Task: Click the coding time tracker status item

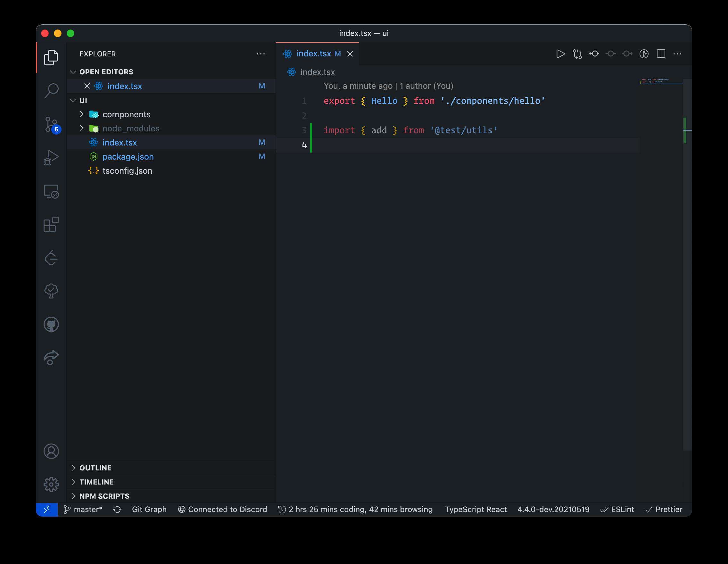Action: coord(355,509)
